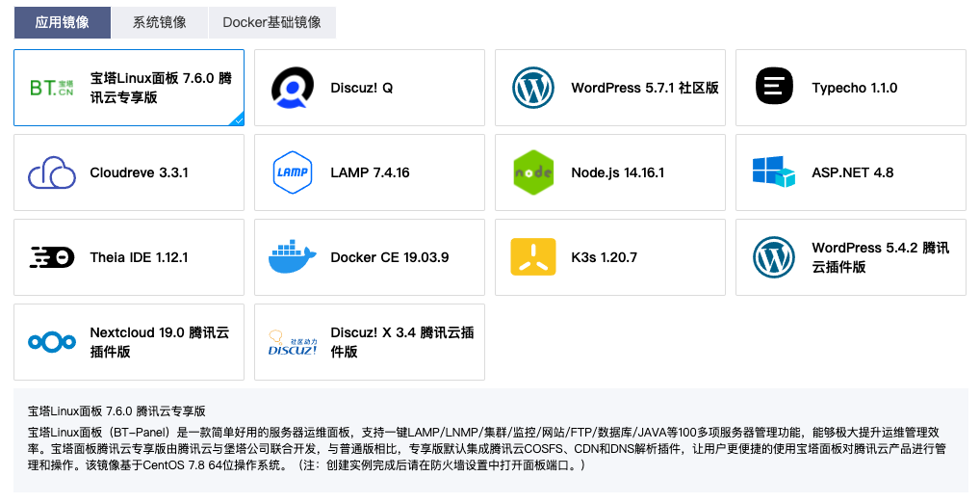980x503 pixels.
Task: Click the WordPress 5.7.1 logo icon
Action: 533,88
